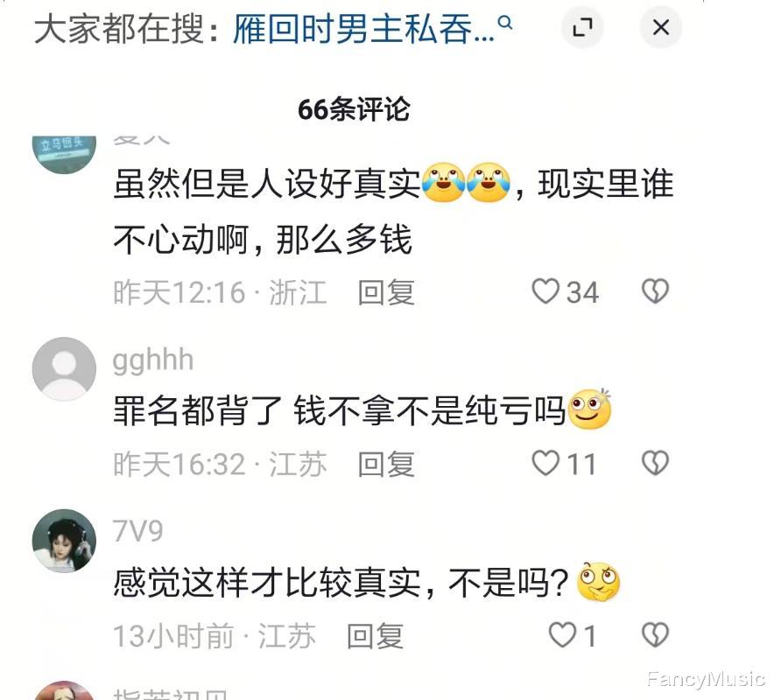The width and height of the screenshot is (774, 700).
Task: Open trending search 雁回时男主私吞
Action: click(362, 29)
